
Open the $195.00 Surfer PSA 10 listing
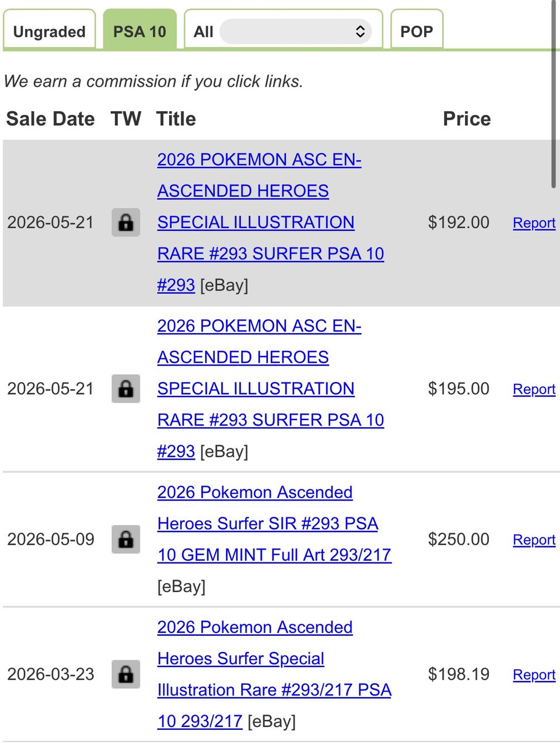(270, 389)
